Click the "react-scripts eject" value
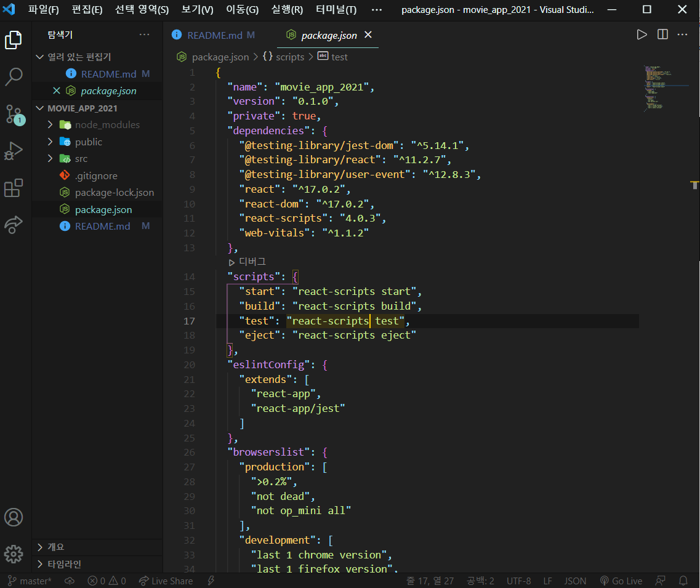The height and width of the screenshot is (588, 700). 355,336
